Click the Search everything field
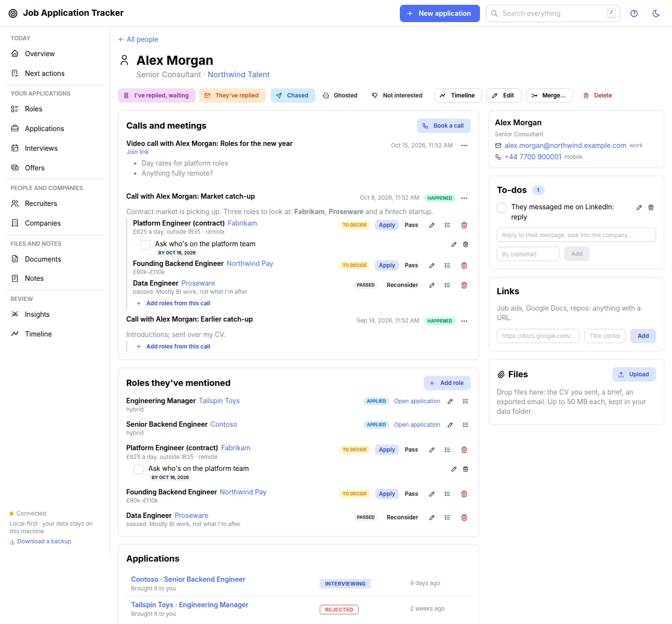 553,13
